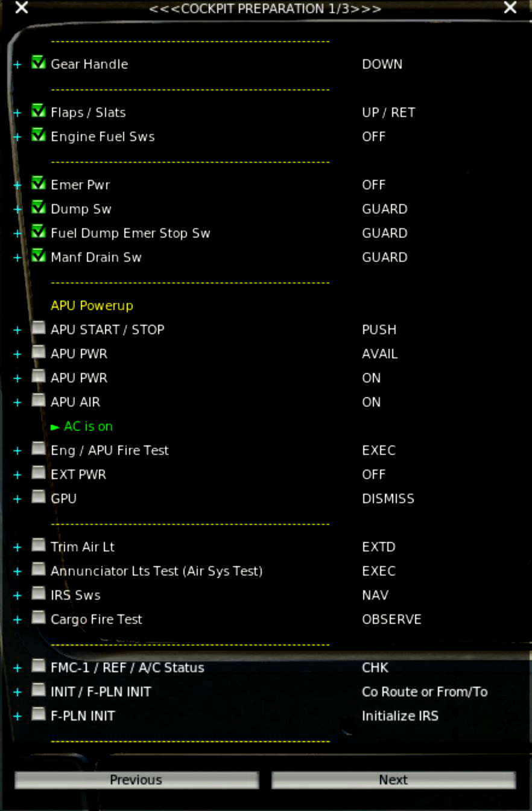532x811 pixels.
Task: Expand details for FMC-1 / REF / A/C Status
Action: pos(17,667)
